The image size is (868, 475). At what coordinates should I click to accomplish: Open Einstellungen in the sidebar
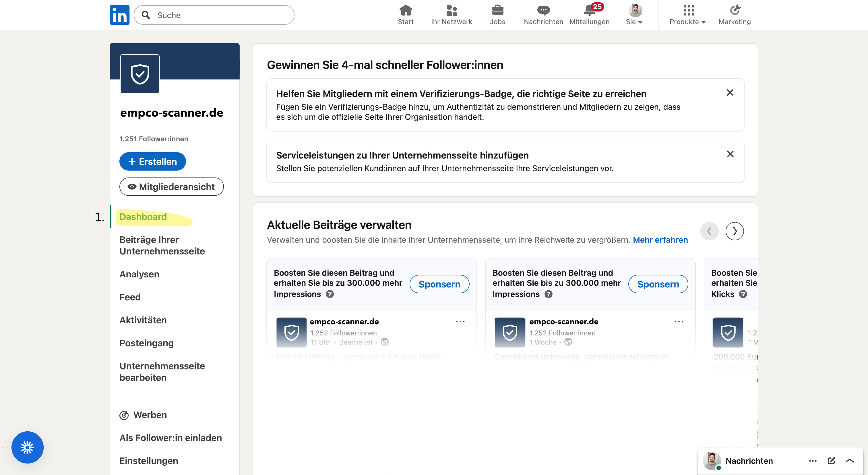click(x=149, y=461)
